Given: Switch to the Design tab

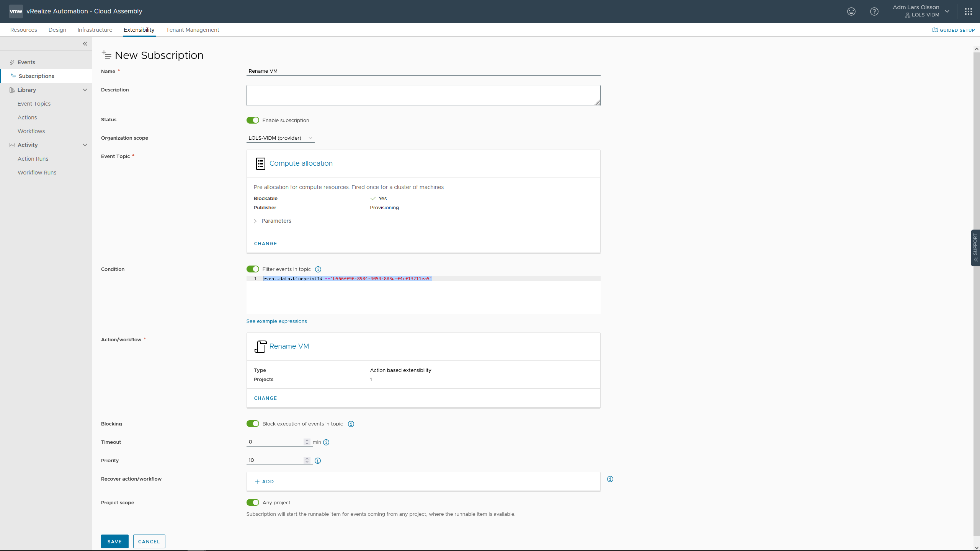Looking at the screenshot, I should pos(57,30).
